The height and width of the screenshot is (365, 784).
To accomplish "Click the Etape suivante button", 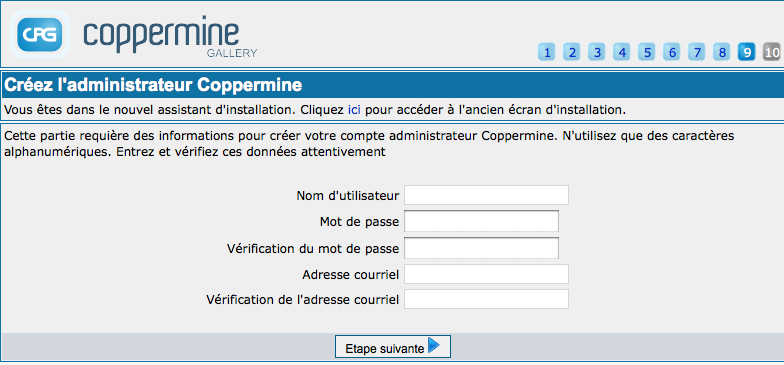I will 393,346.
